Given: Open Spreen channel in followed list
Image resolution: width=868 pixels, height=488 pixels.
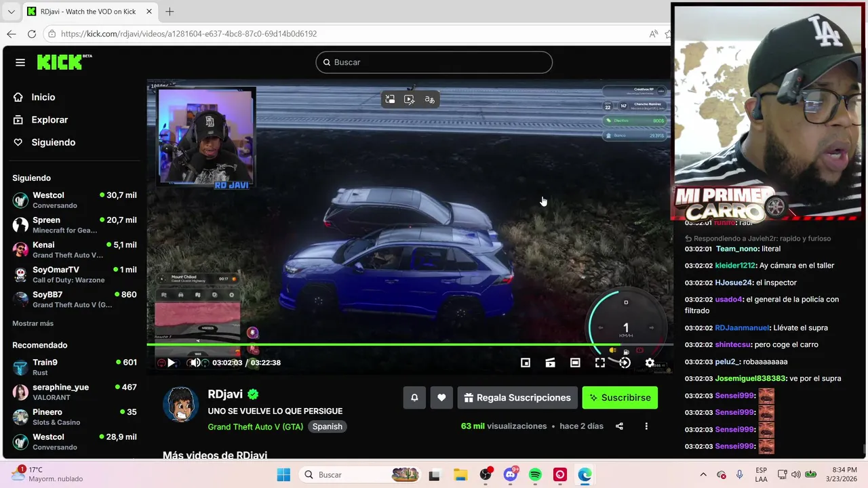Looking at the screenshot, I should (x=75, y=225).
